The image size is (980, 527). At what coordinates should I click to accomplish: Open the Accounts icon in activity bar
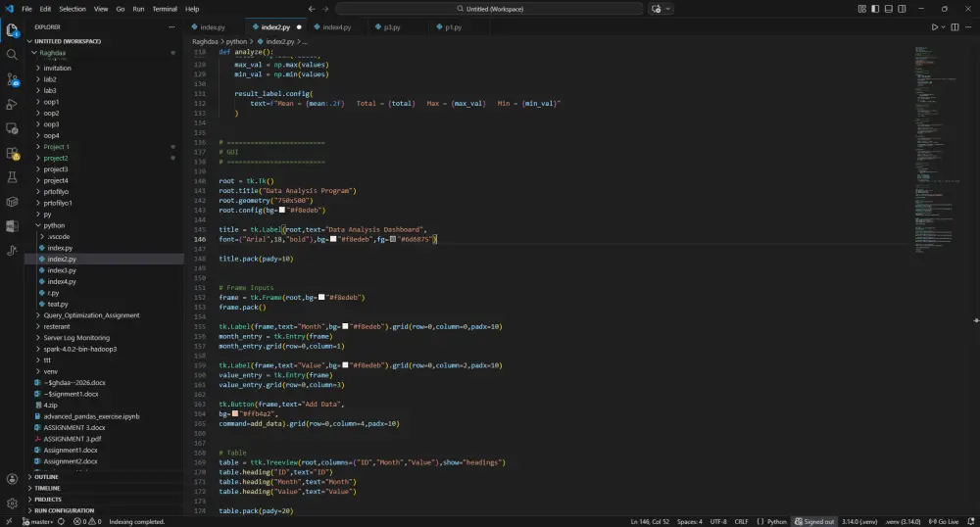(12, 479)
